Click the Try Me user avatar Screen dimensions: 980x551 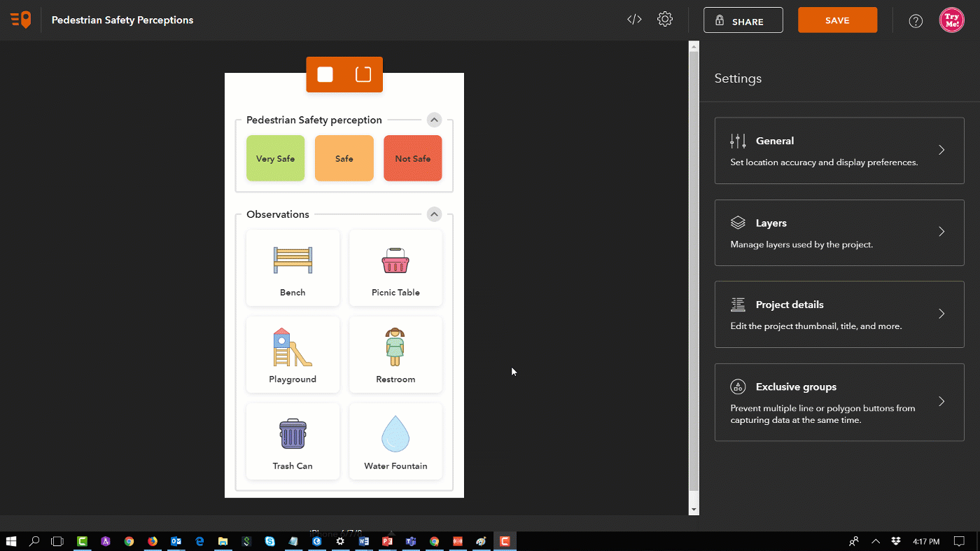(952, 20)
